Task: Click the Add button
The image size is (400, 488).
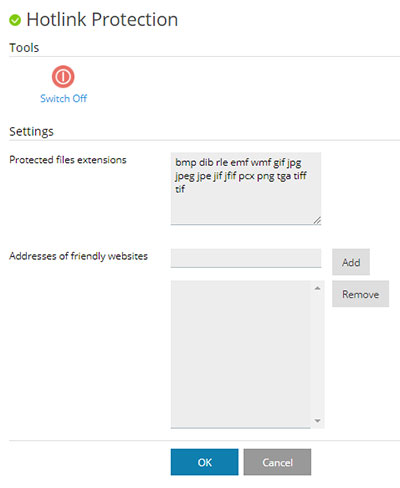Action: 351,262
